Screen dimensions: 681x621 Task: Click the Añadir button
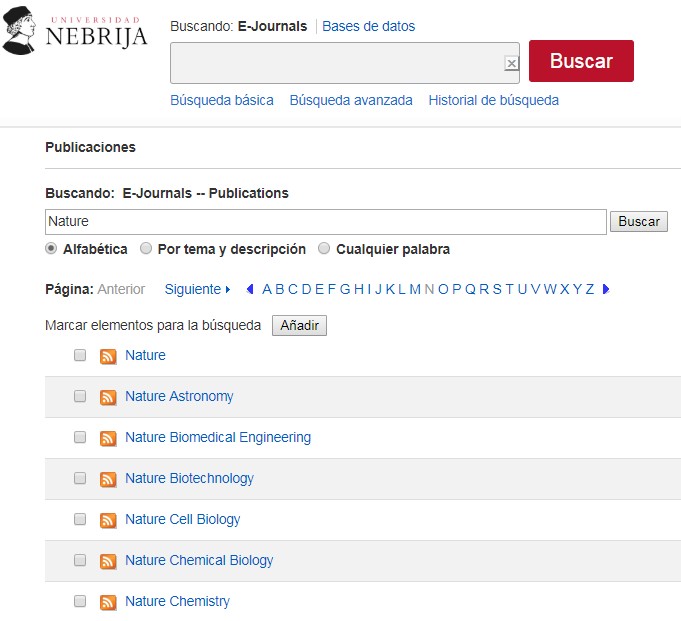click(299, 326)
